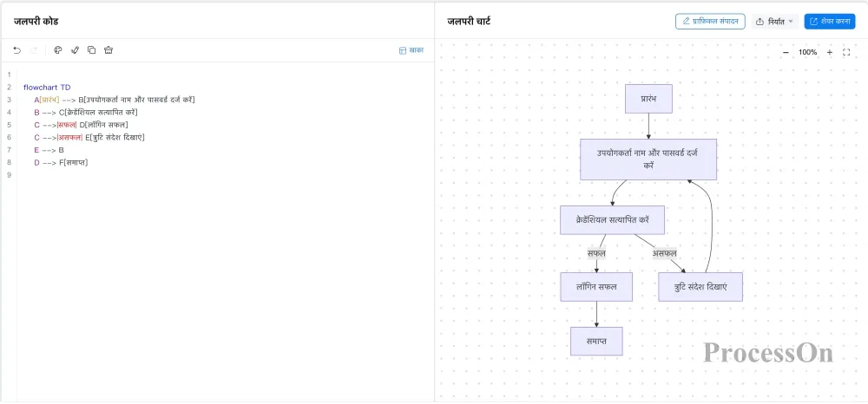868x404 pixels.
Task: Click code line 3 starting A[प्रारंभ]
Action: tap(115, 100)
